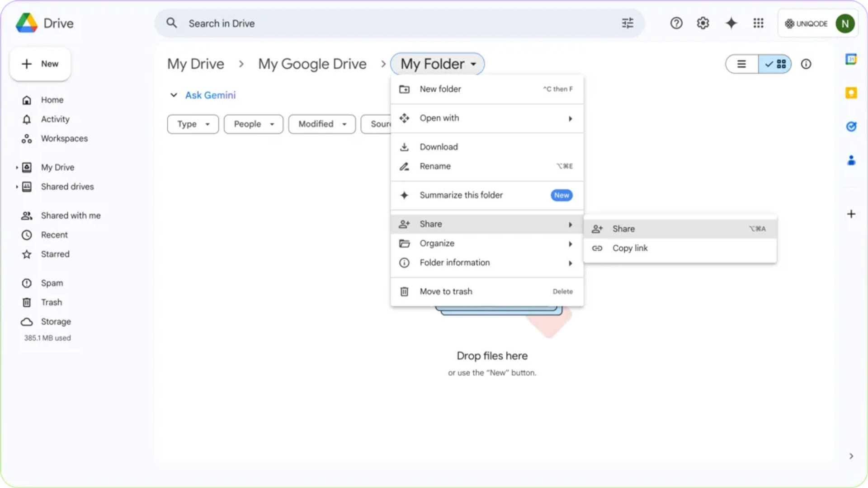Open Google Keep side panel icon
The height and width of the screenshot is (488, 868).
click(851, 93)
